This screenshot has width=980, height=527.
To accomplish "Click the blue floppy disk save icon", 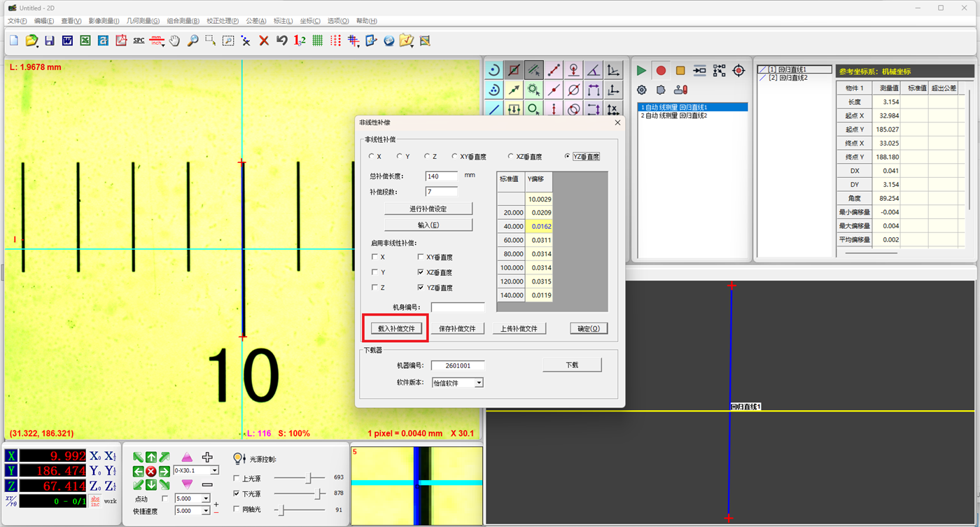I will pos(50,41).
